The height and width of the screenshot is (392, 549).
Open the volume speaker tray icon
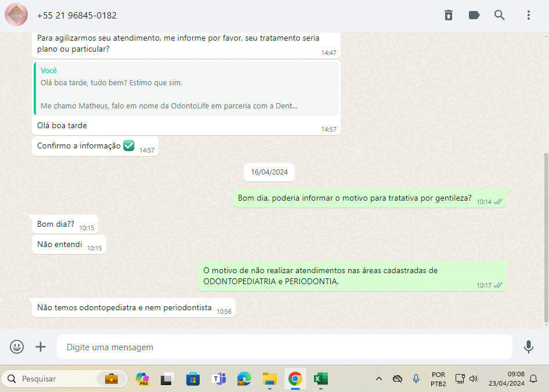click(x=474, y=379)
